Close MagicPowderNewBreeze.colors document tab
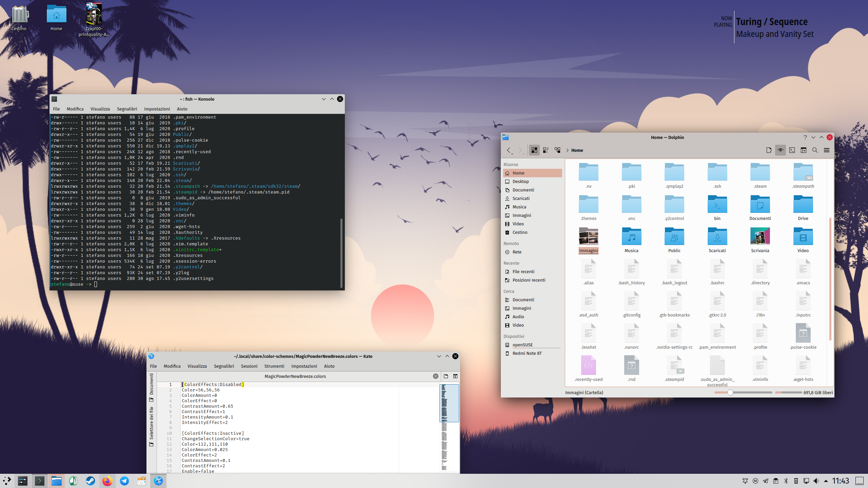Screen dimensions: 868x488 coord(435,376)
